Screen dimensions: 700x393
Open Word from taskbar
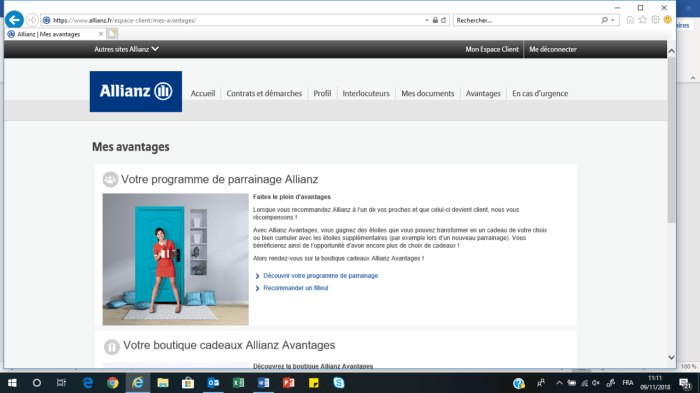click(263, 383)
